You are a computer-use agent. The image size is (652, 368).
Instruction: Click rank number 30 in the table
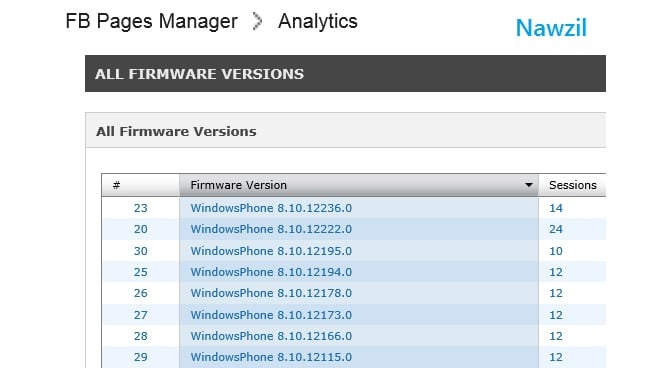141,251
